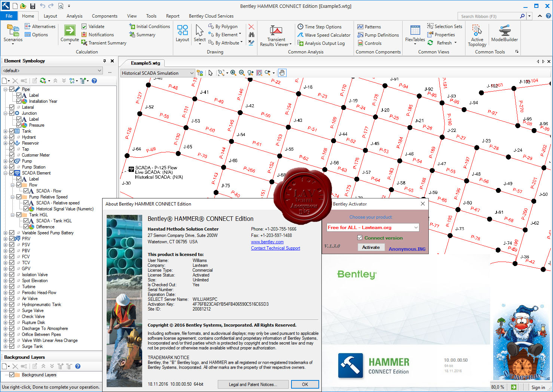Choose select By Polygon

[223, 27]
